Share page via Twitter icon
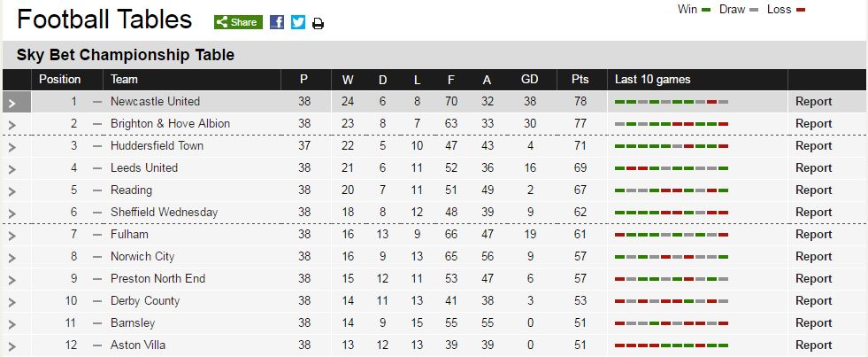Image resolution: width=868 pixels, height=357 pixels. point(298,22)
